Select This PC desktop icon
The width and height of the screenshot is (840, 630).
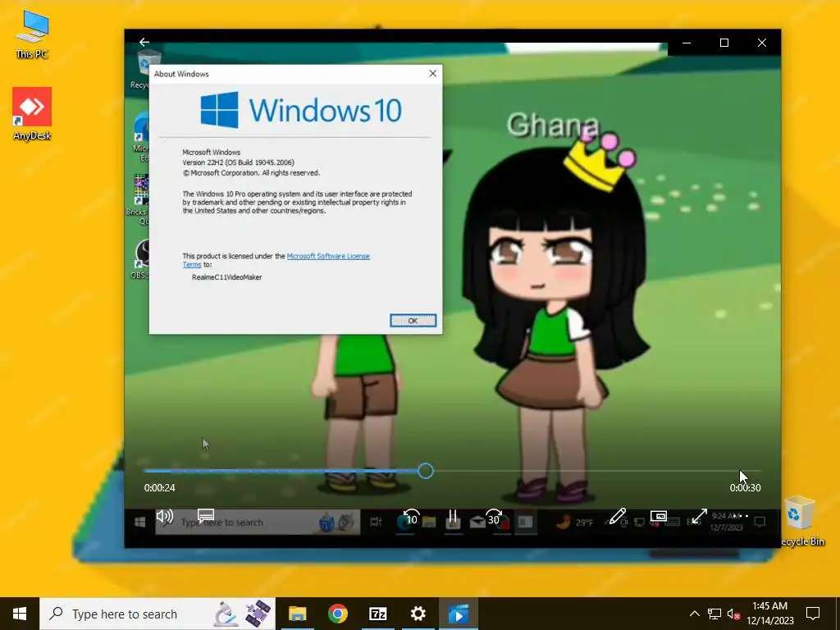click(32, 34)
